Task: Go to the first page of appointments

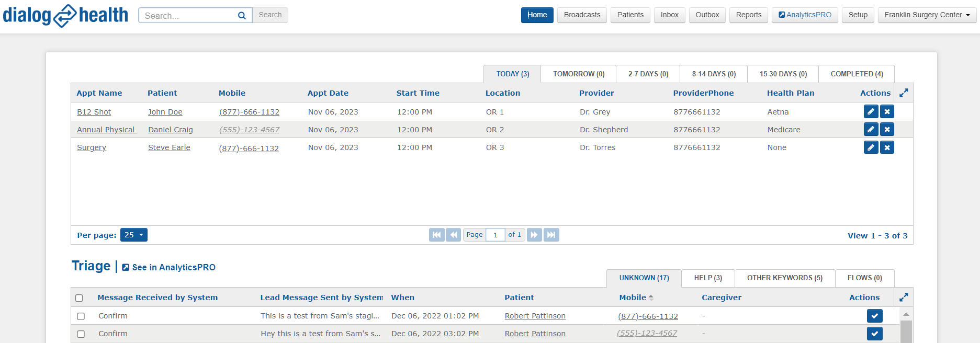Action: 436,235
